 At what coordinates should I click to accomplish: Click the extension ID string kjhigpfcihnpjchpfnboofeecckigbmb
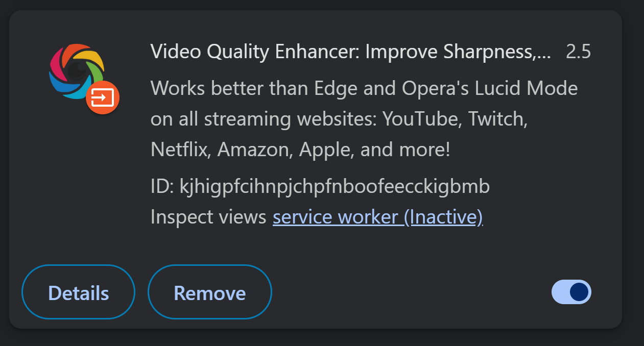click(x=335, y=187)
